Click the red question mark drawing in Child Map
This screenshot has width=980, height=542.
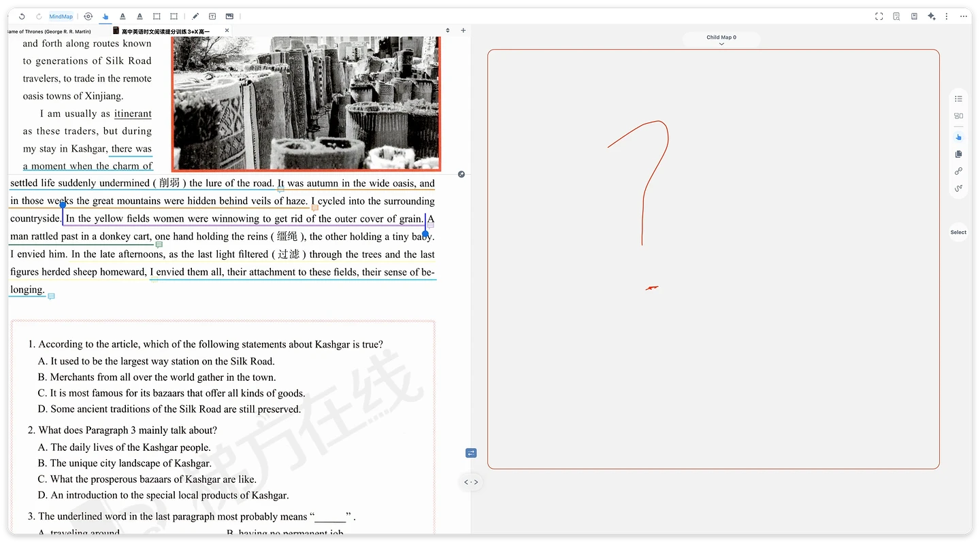click(640, 205)
